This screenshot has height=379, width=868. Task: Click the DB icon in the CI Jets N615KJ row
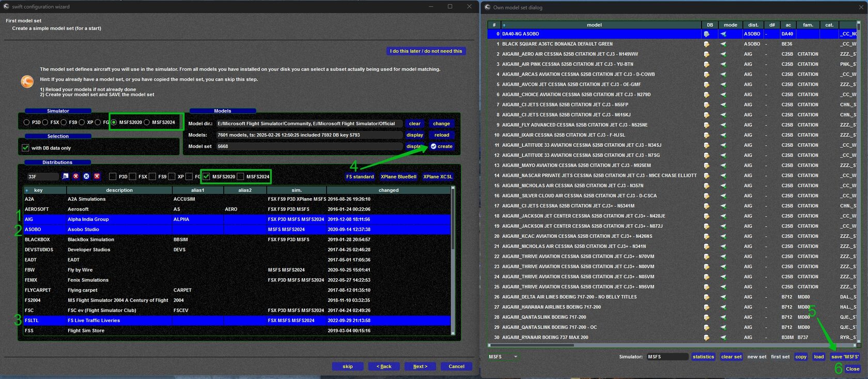click(706, 115)
